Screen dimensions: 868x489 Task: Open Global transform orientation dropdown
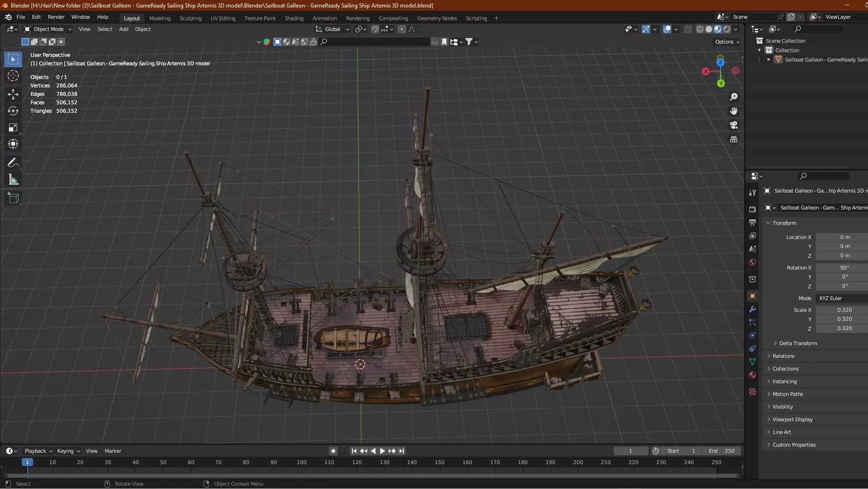pos(332,29)
